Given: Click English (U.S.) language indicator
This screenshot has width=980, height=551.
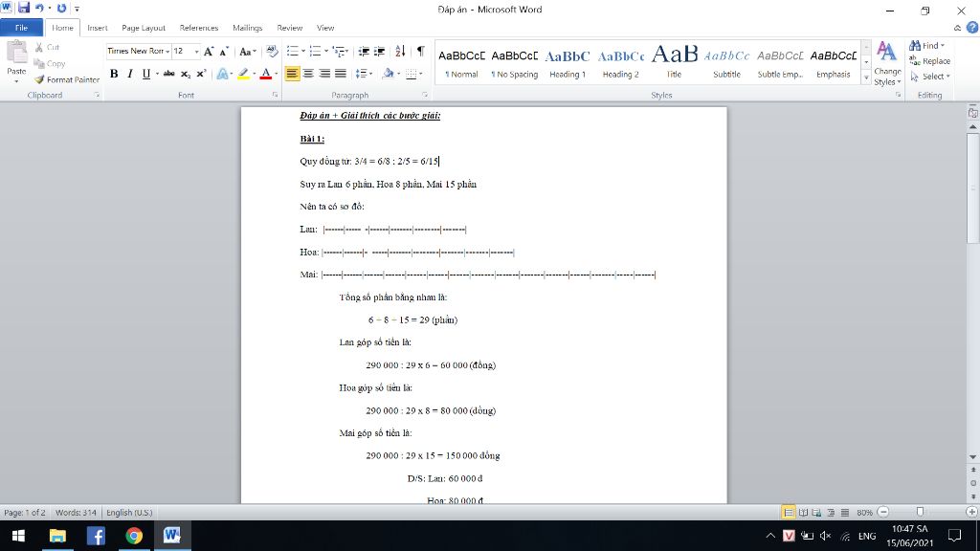Looking at the screenshot, I should [x=129, y=513].
